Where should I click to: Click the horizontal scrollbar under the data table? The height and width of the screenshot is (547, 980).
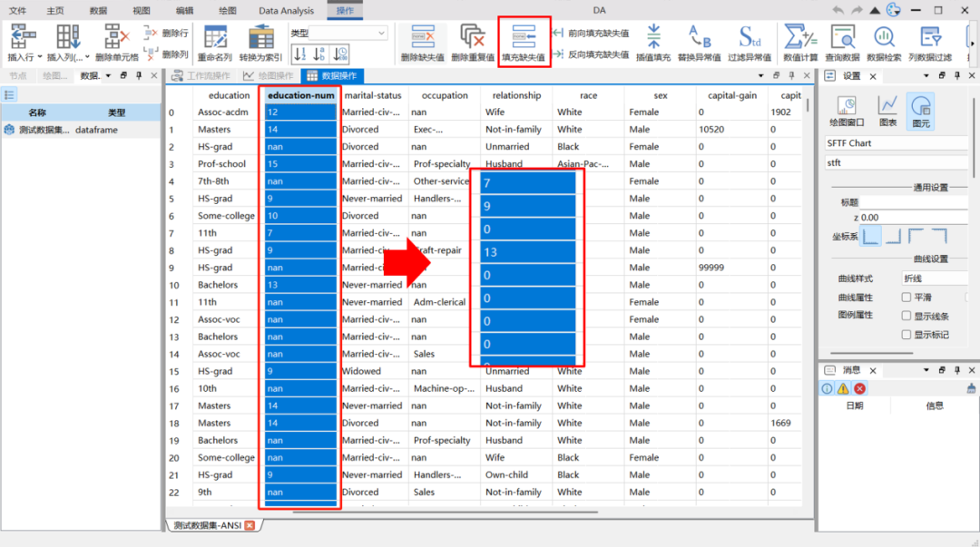click(445, 512)
